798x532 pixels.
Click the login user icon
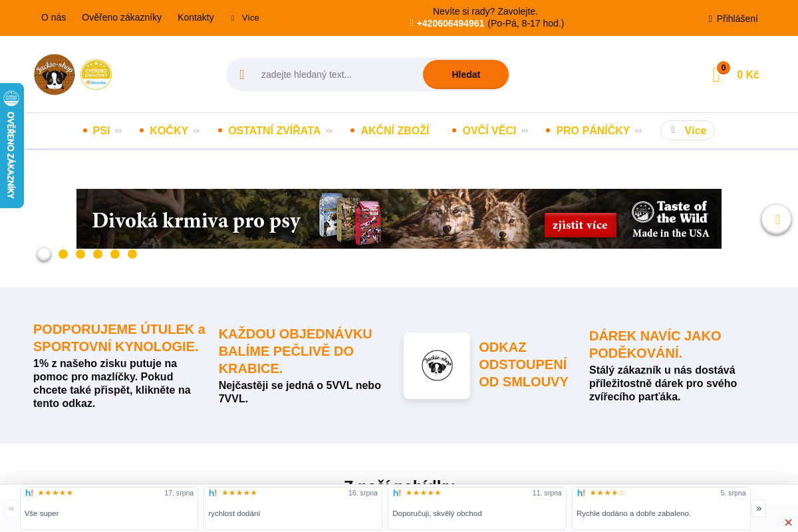[x=710, y=19]
